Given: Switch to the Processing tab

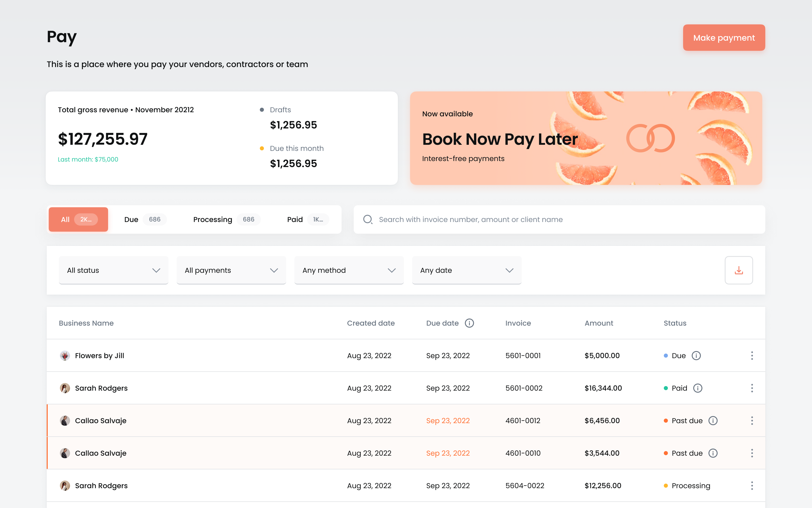Looking at the screenshot, I should tap(227, 219).
